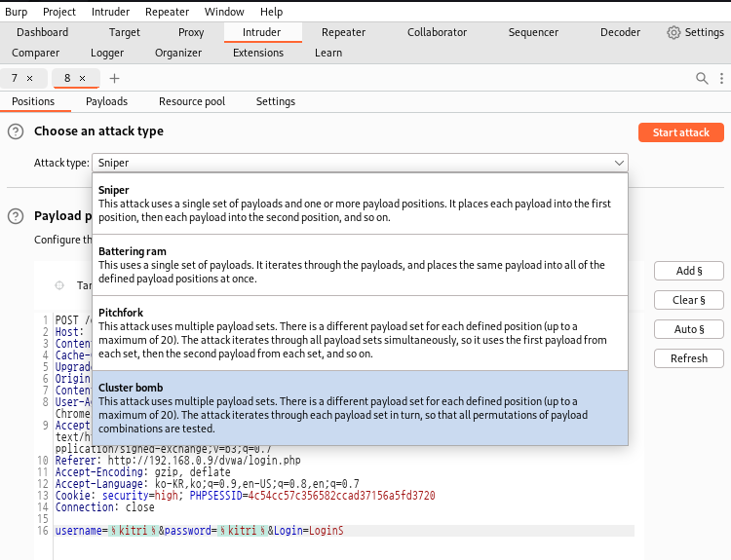The image size is (731, 560).
Task: Switch to the Dashboard tab
Action: 43,32
